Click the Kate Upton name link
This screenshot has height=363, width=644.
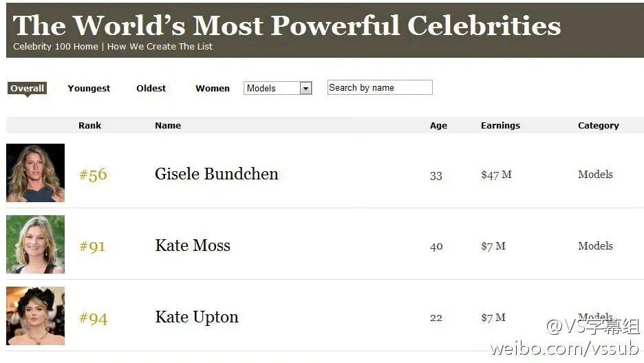(197, 317)
